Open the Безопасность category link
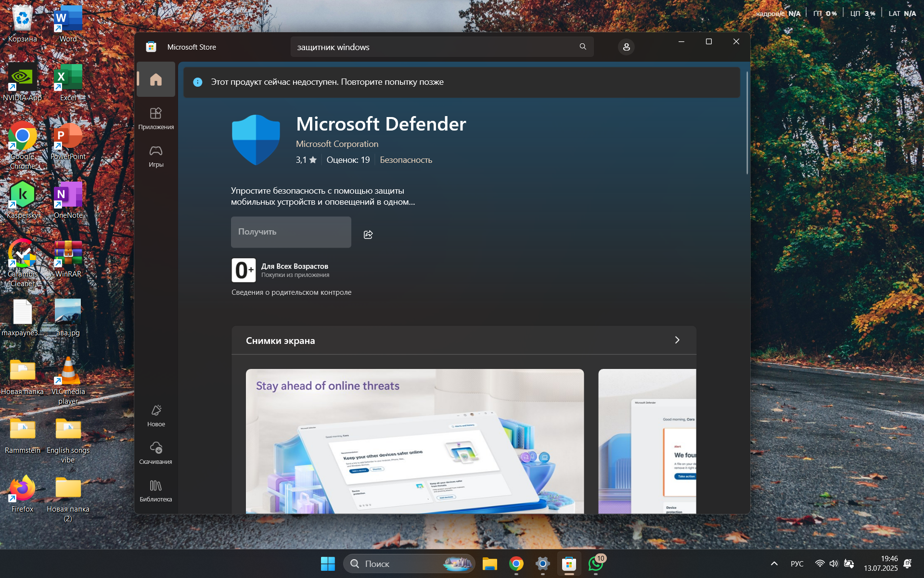Viewport: 924px width, 578px height. coord(406,160)
